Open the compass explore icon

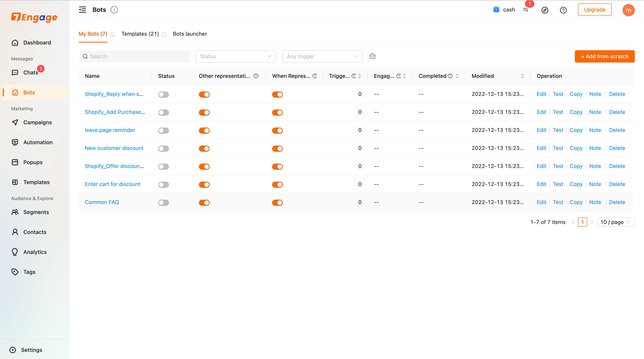[545, 10]
